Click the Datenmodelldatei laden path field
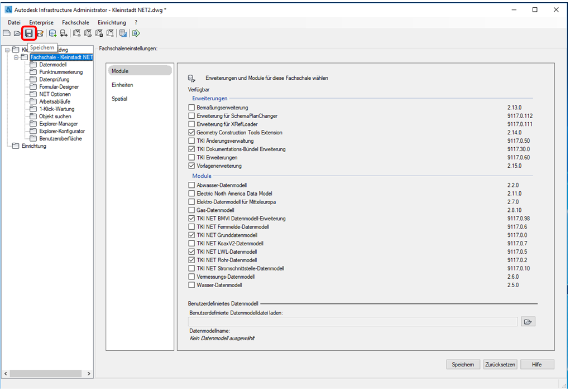570x392 pixels. [353, 322]
